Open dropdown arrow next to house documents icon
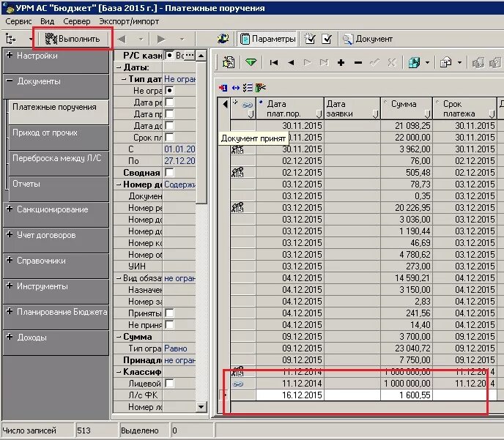Viewport: 504px width, 440px height. click(459, 63)
